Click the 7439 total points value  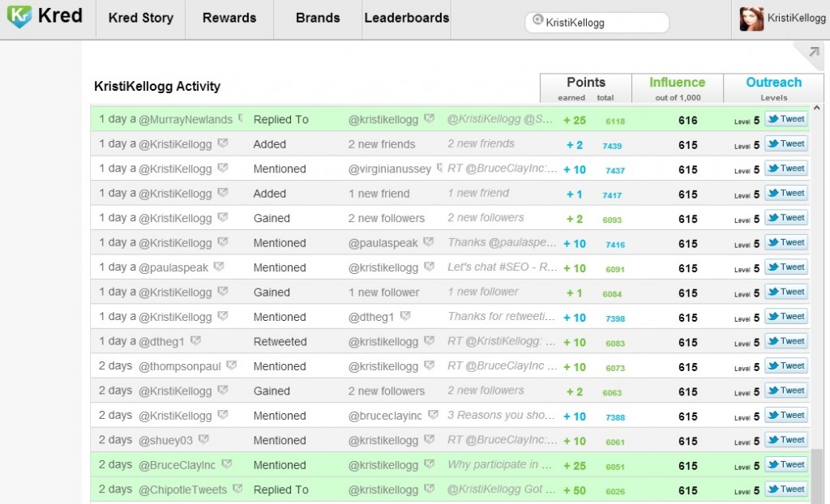612,146
